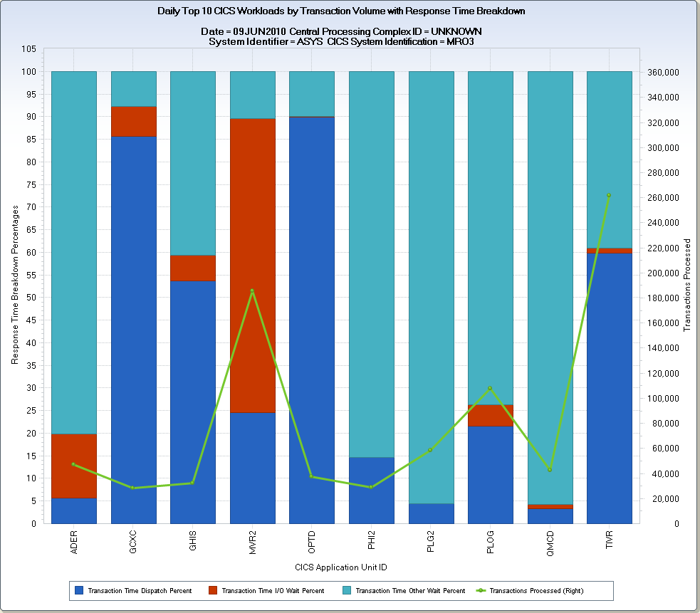Click the green line peak above MVR2

click(251, 290)
